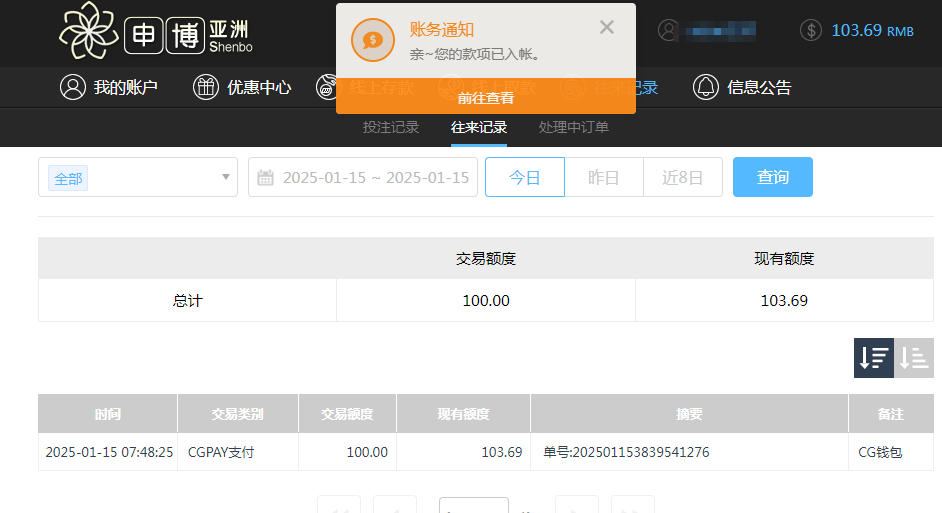Select the 今日 date range option
Viewport: 942px width, 513px height.
525,178
